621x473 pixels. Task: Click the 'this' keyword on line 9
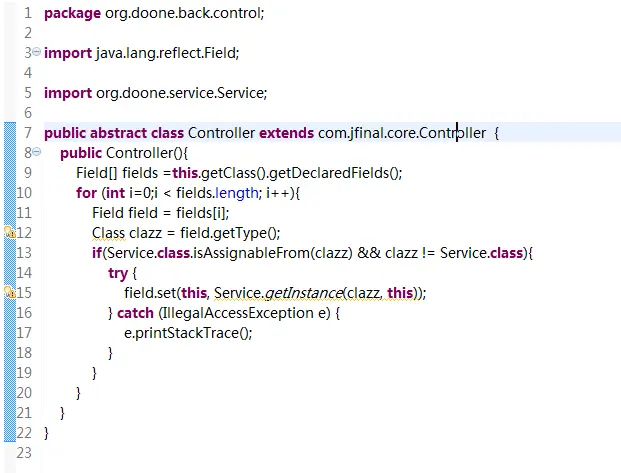[185, 173]
